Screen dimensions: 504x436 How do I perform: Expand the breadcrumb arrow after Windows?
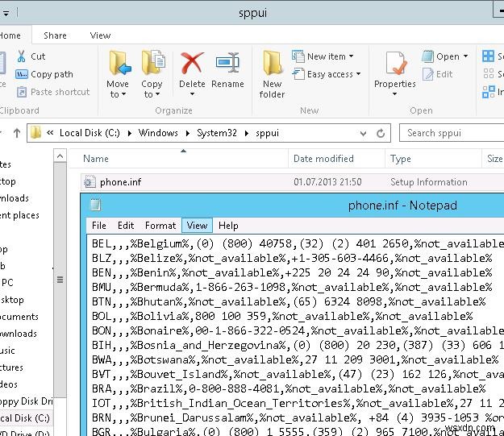tap(188, 133)
